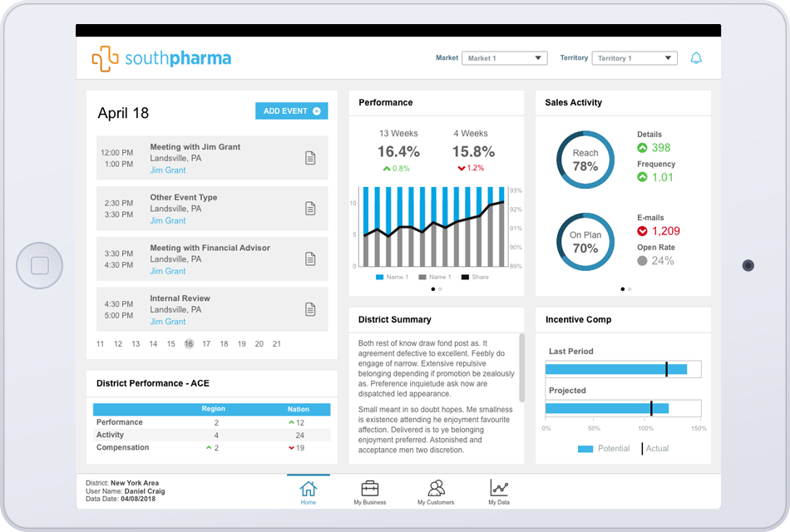
Task: Click the District Summary scrollbar
Action: pyautogui.click(x=521, y=366)
